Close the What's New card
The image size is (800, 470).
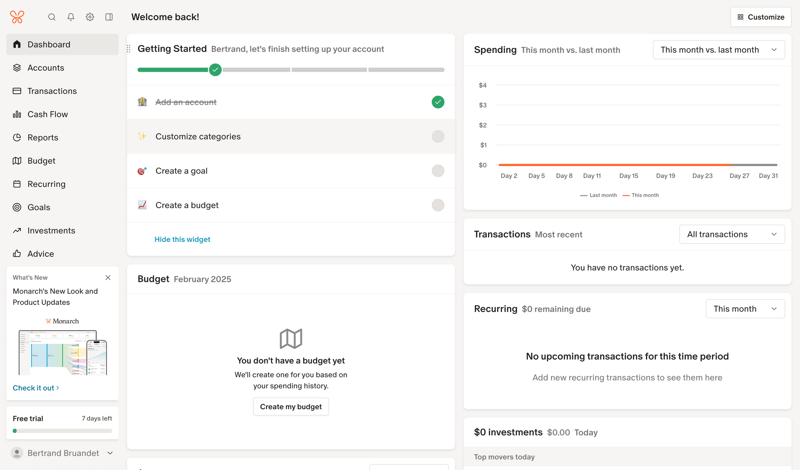[x=108, y=278]
